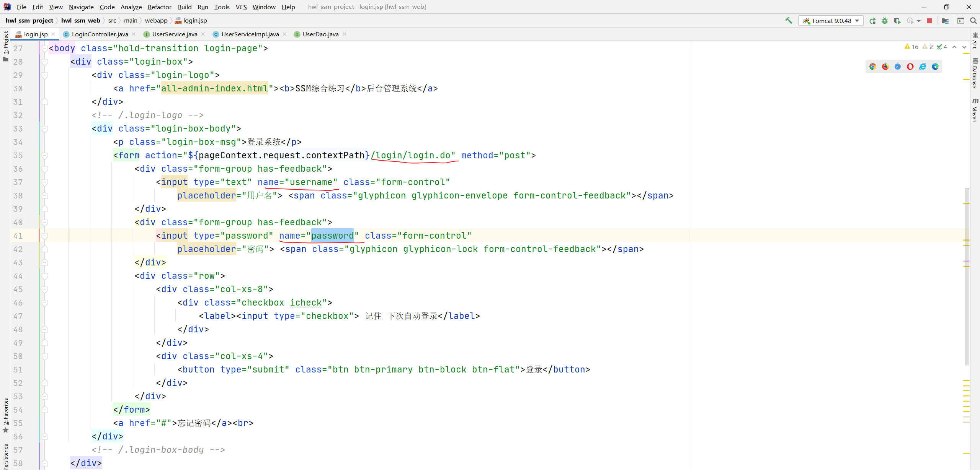The height and width of the screenshot is (470, 980).
Task: Open page preview in Firefox
Action: point(885,67)
